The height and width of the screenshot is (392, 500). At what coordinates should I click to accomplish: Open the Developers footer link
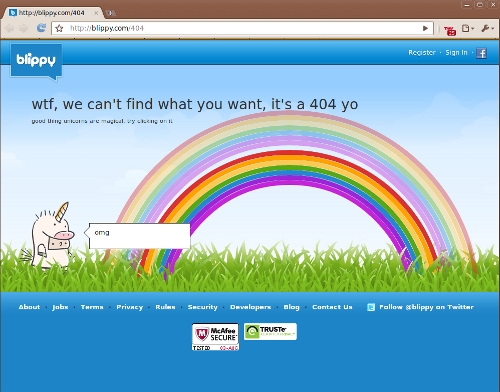pyautogui.click(x=250, y=307)
